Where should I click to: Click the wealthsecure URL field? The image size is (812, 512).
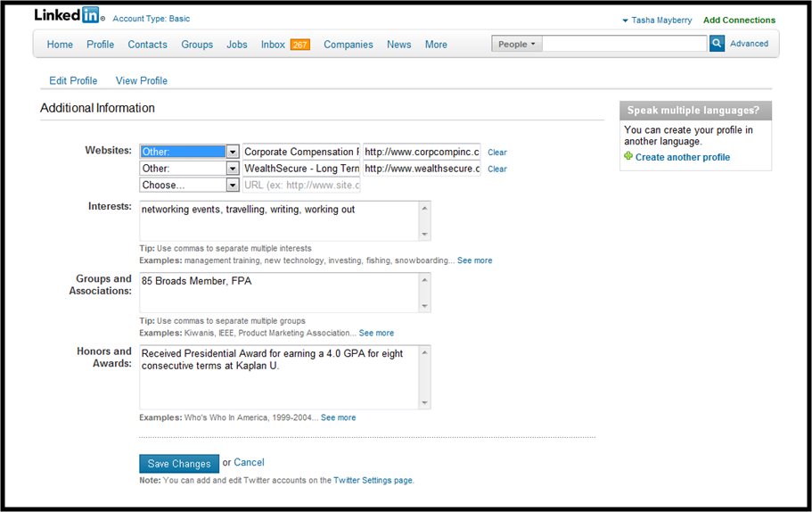coord(422,169)
